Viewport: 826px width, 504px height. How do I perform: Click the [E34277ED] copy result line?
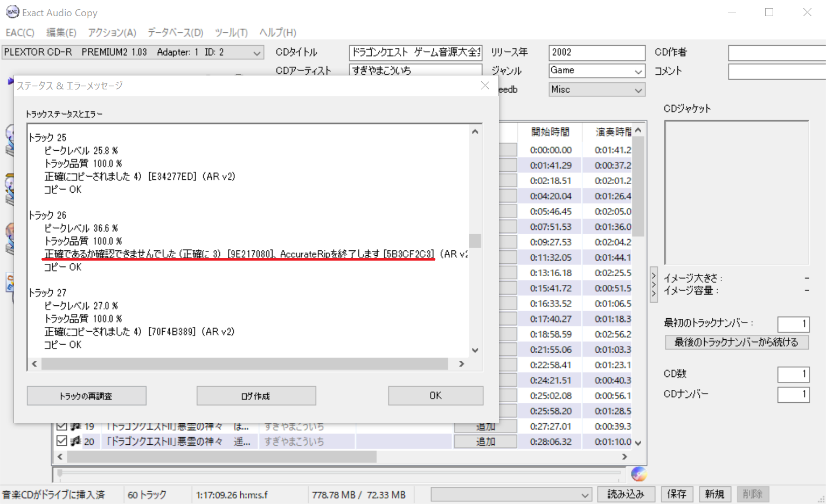tap(140, 177)
